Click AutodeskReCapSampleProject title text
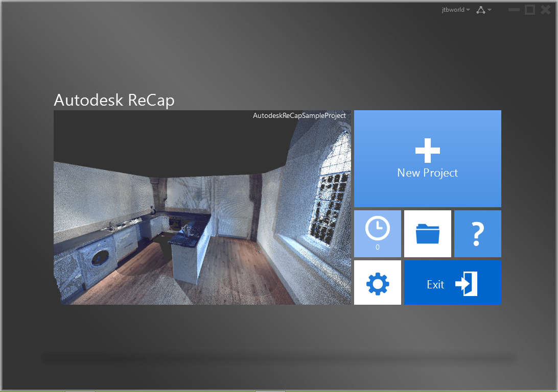The height and width of the screenshot is (392, 558). tap(299, 115)
